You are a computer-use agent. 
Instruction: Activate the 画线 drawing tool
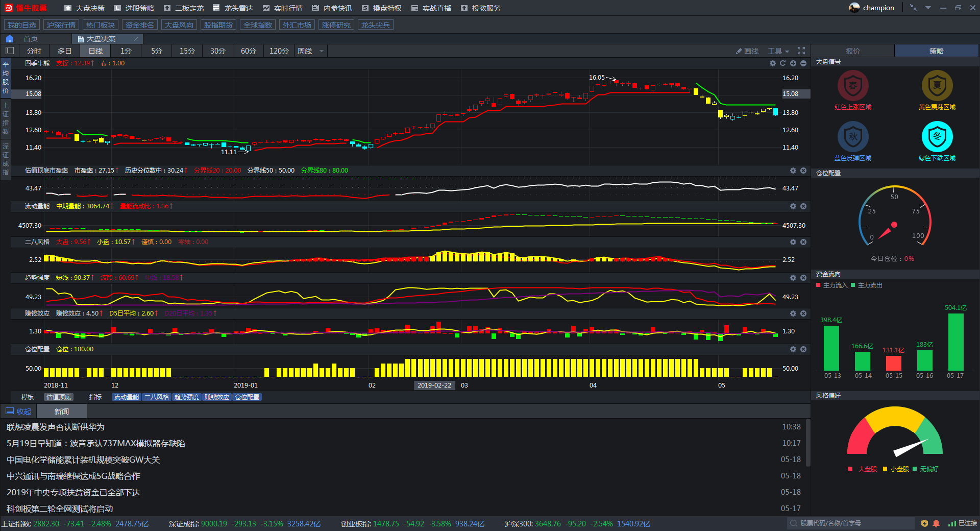[747, 51]
